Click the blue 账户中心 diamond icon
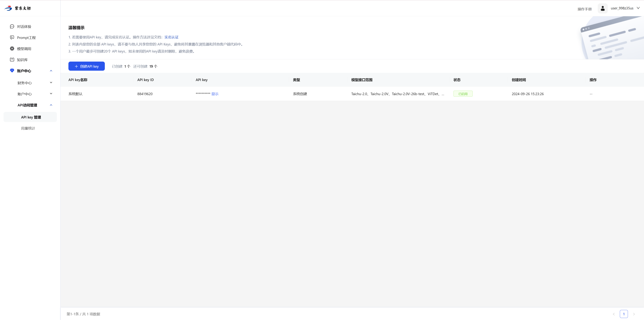The height and width of the screenshot is (320, 644). pyautogui.click(x=12, y=70)
